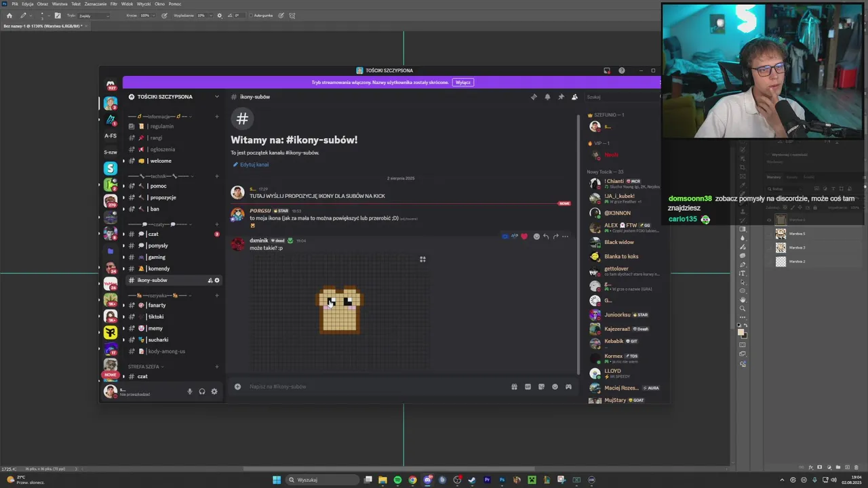This screenshot has width=868, height=488.
Task: Open Spotify from the Windows taskbar
Action: (397, 480)
